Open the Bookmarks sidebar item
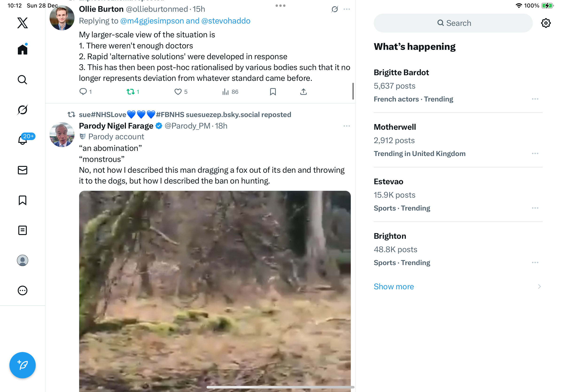The image size is (561, 392). click(23, 200)
